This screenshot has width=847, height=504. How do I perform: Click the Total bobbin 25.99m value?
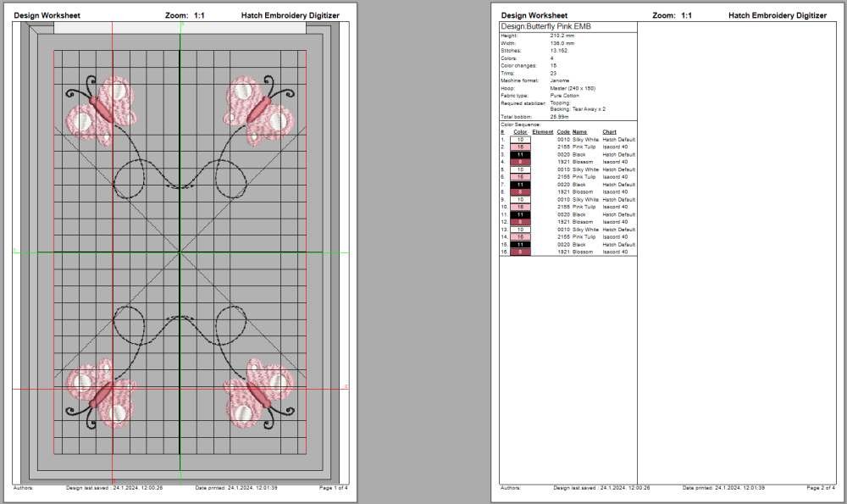[560, 116]
